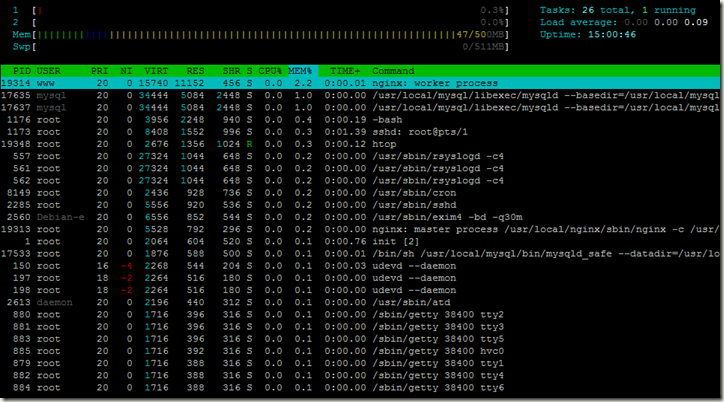Click the TIME+ column header

pyautogui.click(x=345, y=71)
